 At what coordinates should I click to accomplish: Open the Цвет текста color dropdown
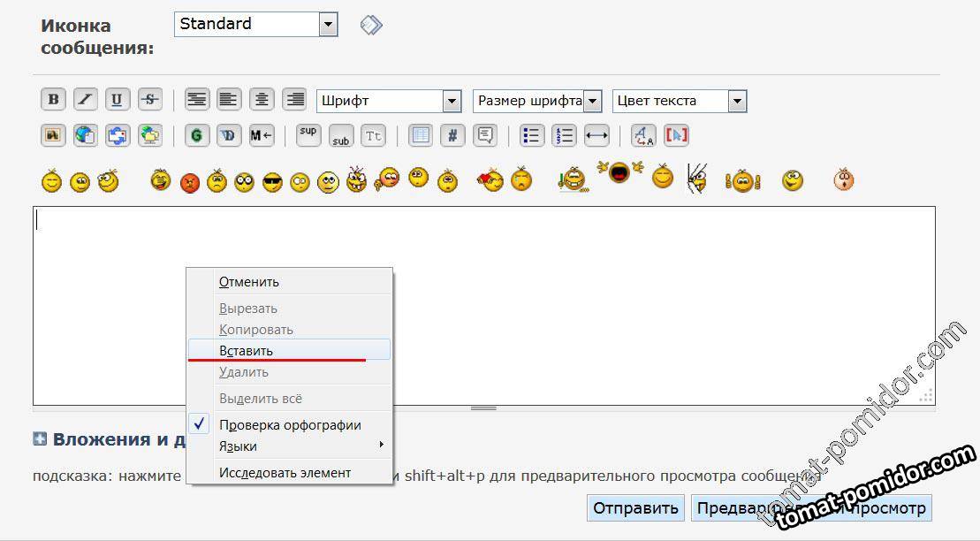(x=680, y=101)
